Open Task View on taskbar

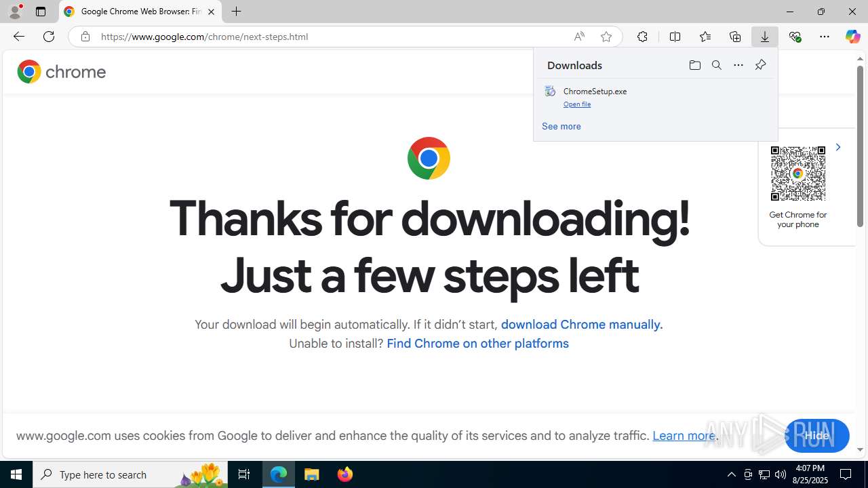pos(244,474)
